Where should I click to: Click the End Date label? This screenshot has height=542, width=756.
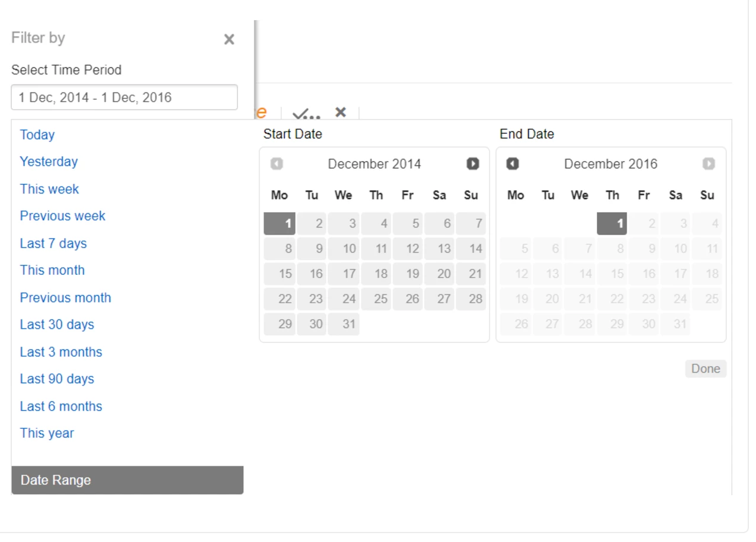click(527, 134)
